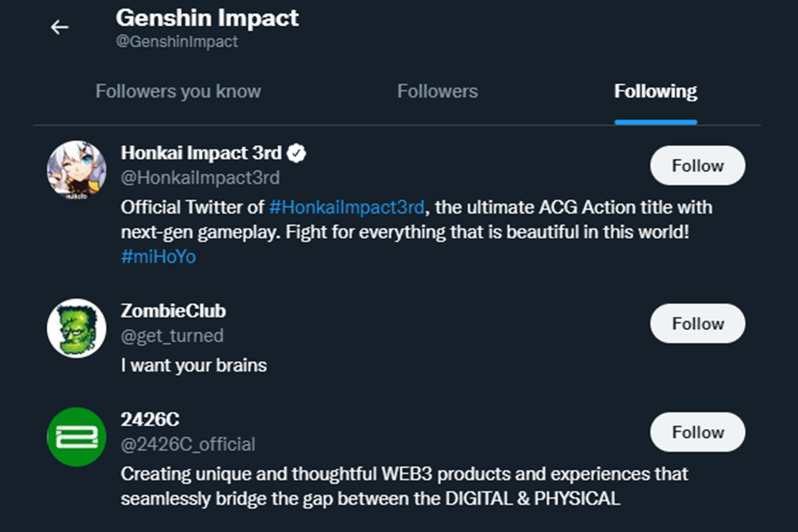Click the Honkai Impact 3rd verified badge
The width and height of the screenshot is (798, 532).
coord(297,154)
